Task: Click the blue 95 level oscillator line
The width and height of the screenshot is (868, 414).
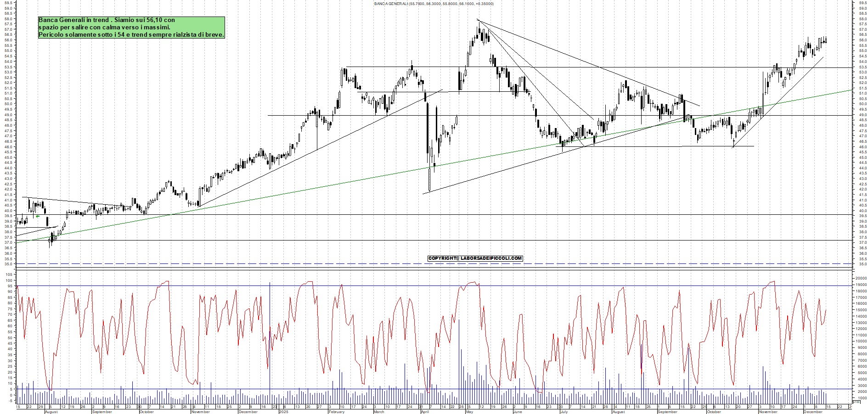Action: coord(230,286)
